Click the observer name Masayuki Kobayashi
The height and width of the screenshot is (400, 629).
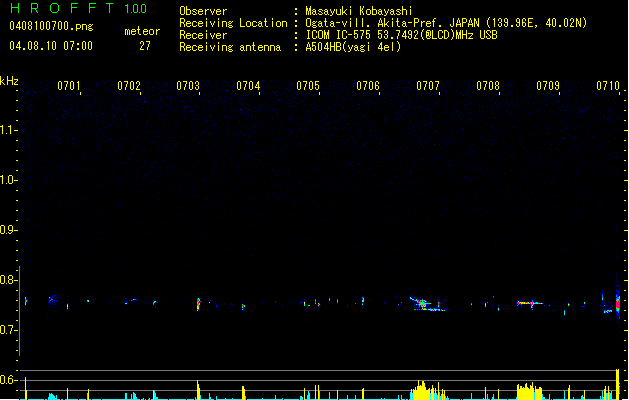tap(359, 11)
